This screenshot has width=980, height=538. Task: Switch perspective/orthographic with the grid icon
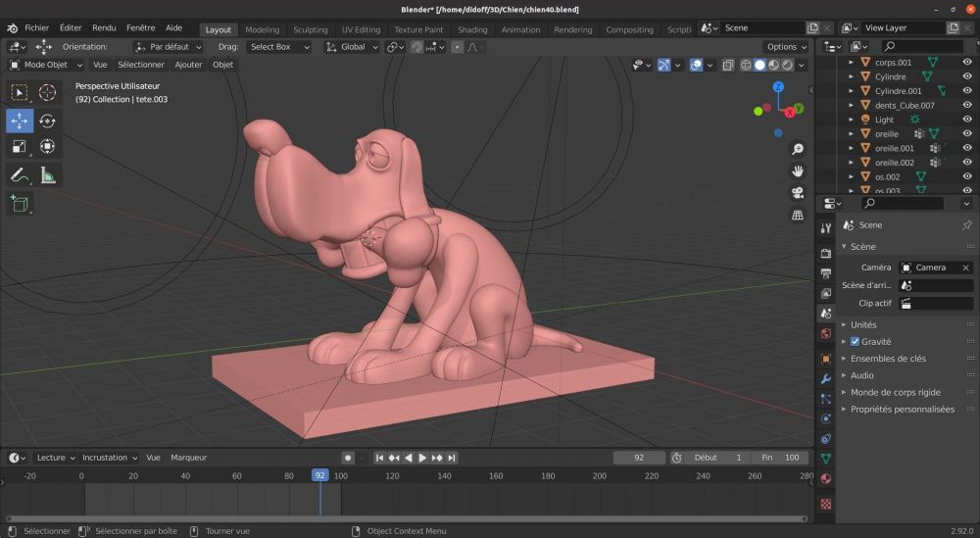click(798, 215)
